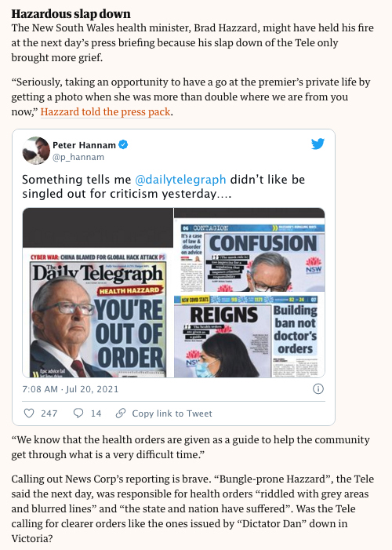
Task: Click the 14 replies count
Action: [96, 413]
